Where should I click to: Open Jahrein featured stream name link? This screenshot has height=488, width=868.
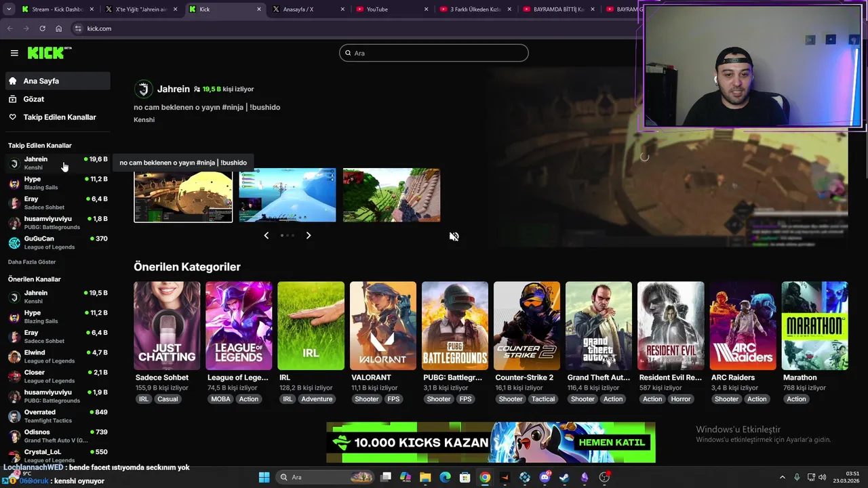[174, 89]
